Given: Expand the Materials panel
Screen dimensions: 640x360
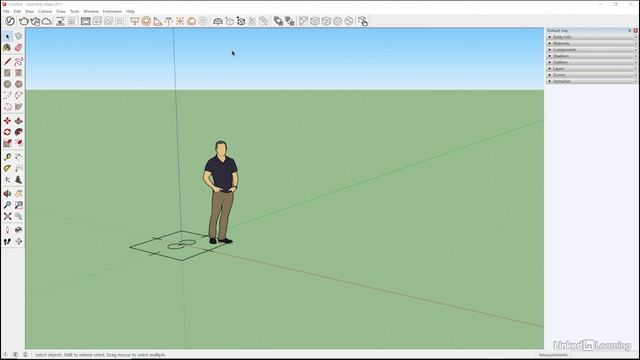Looking at the screenshot, I should [x=591, y=43].
